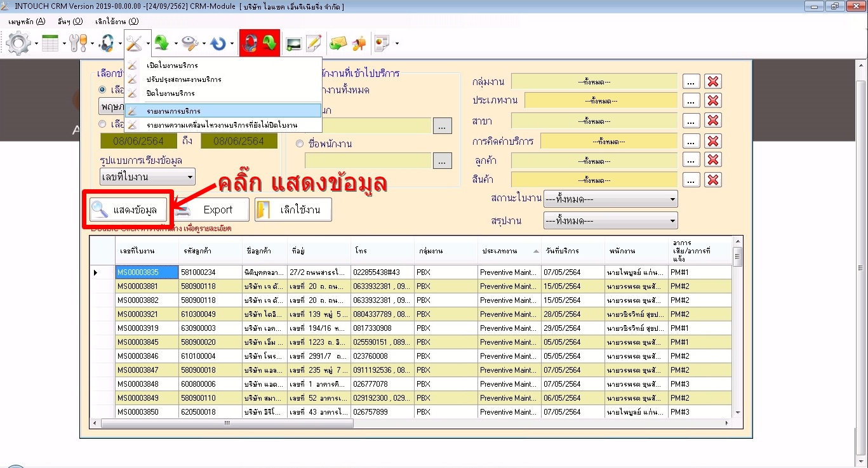Click the envelope with green arrow icon

[x=338, y=43]
